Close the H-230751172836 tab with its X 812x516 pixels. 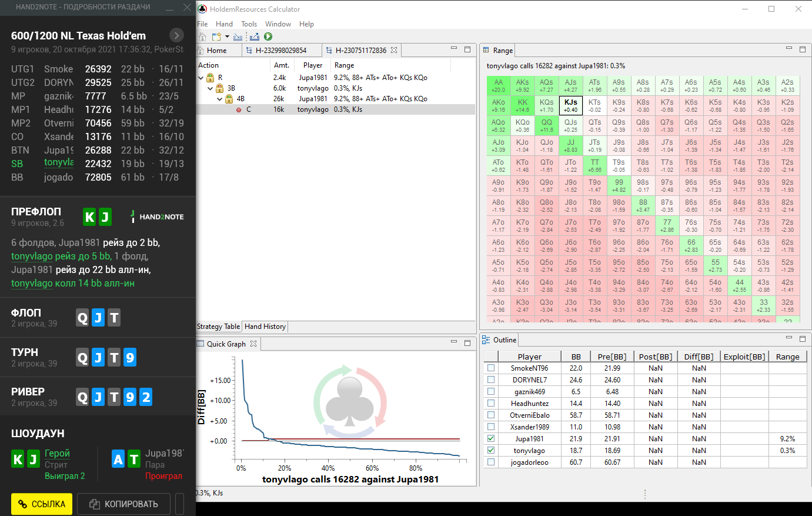click(x=394, y=50)
